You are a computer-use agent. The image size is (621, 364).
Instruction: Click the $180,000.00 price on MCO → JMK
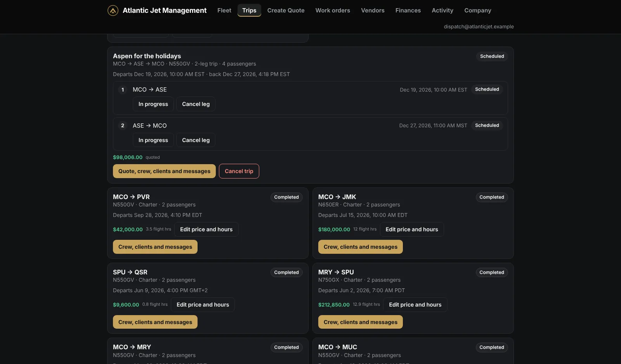tap(334, 229)
